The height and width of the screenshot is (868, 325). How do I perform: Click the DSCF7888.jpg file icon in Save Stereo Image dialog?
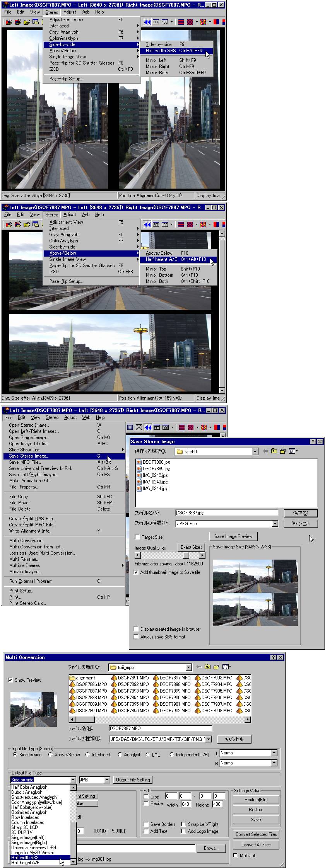[139, 462]
